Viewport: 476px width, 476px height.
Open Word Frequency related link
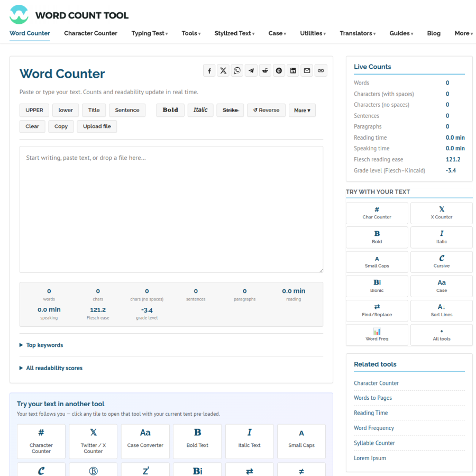374,428
